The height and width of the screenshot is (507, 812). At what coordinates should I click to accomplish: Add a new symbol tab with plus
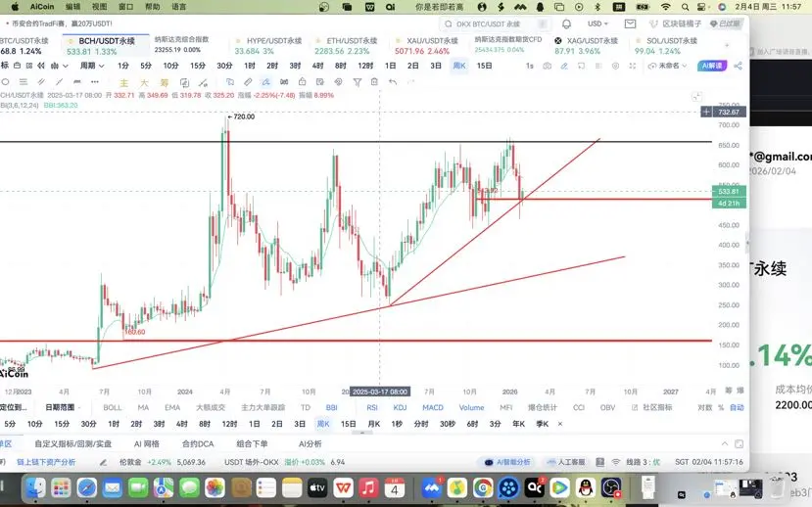point(727,46)
